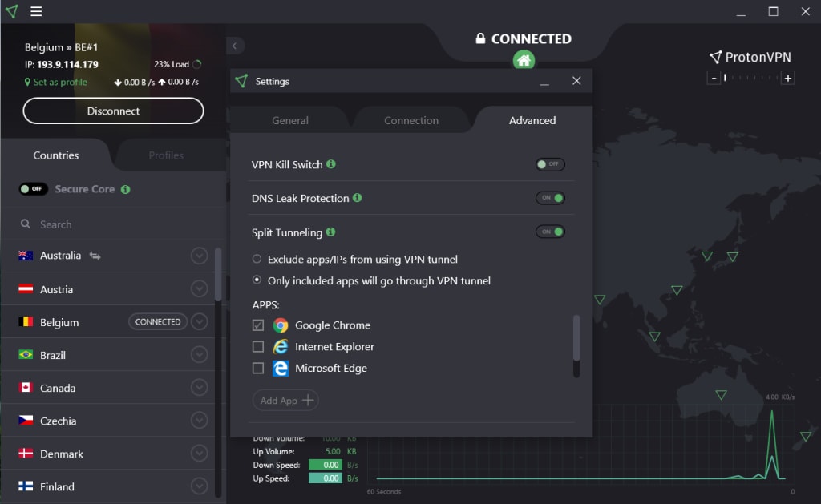The width and height of the screenshot is (821, 504).
Task: Click Secure Core info icon
Action: (126, 189)
